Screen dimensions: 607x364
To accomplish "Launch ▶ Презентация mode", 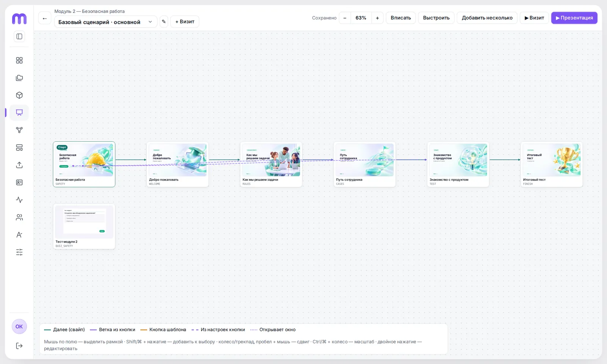I will [574, 18].
